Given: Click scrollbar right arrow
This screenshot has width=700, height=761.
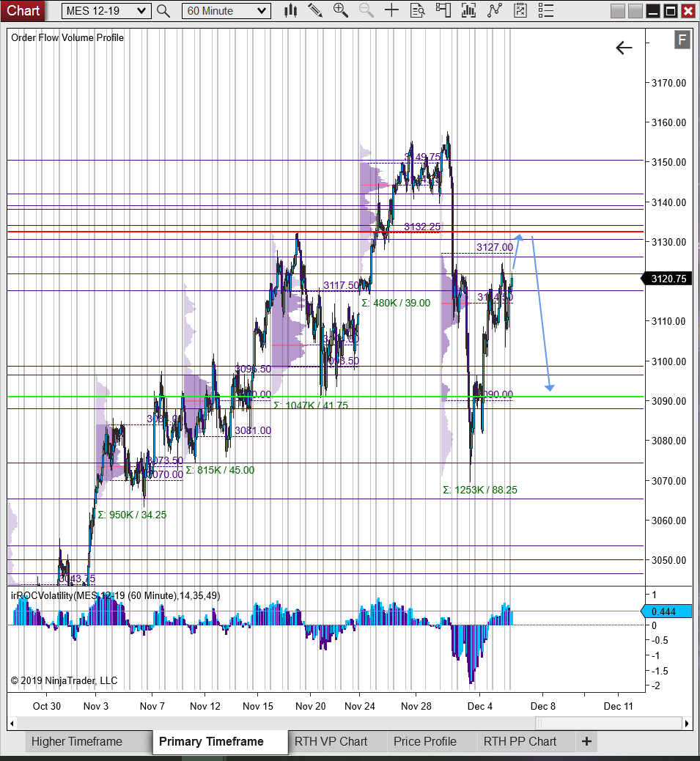Looking at the screenshot, I should point(687,723).
